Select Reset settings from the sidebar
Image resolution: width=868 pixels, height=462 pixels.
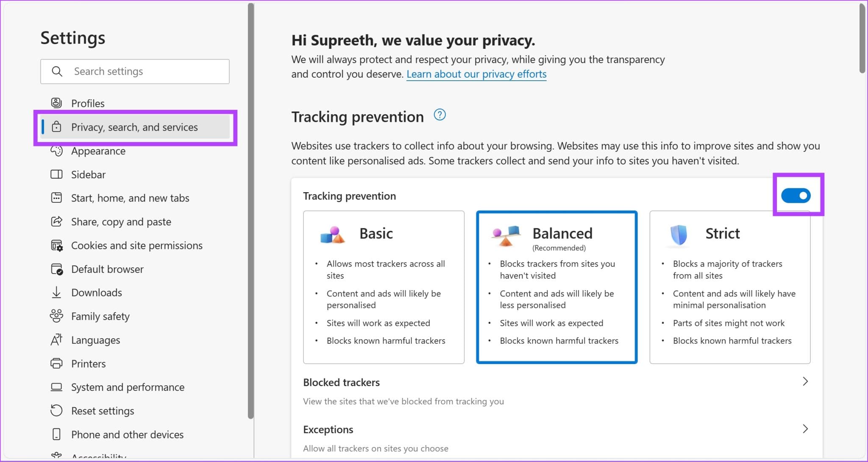click(102, 411)
